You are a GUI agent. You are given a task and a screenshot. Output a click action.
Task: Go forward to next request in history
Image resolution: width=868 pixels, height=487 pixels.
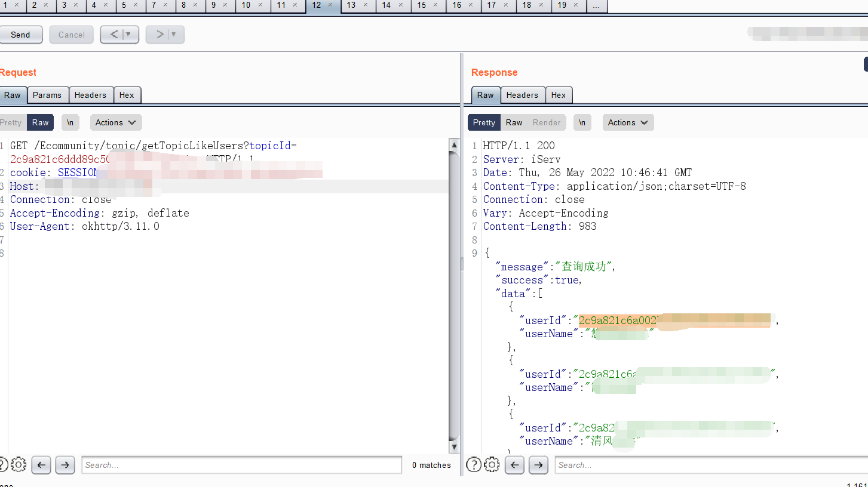coord(158,35)
